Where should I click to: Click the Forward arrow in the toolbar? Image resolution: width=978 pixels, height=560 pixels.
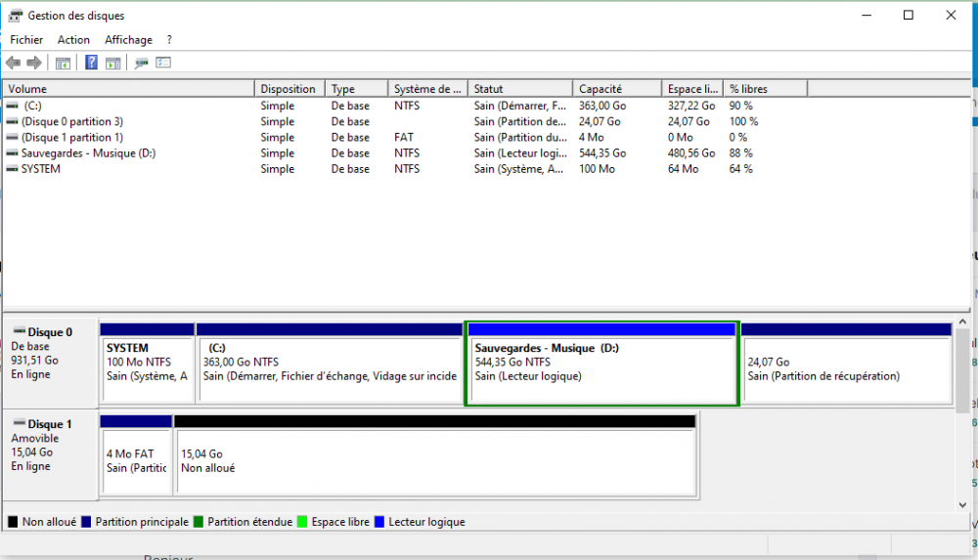(34, 63)
